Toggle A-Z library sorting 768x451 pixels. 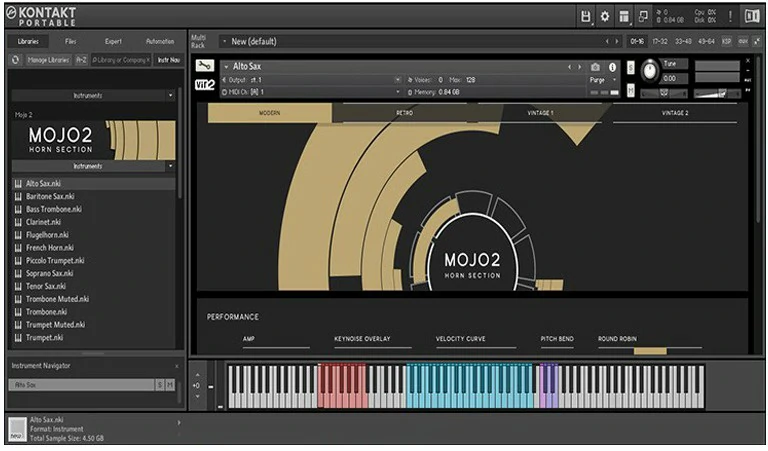pyautogui.click(x=81, y=60)
